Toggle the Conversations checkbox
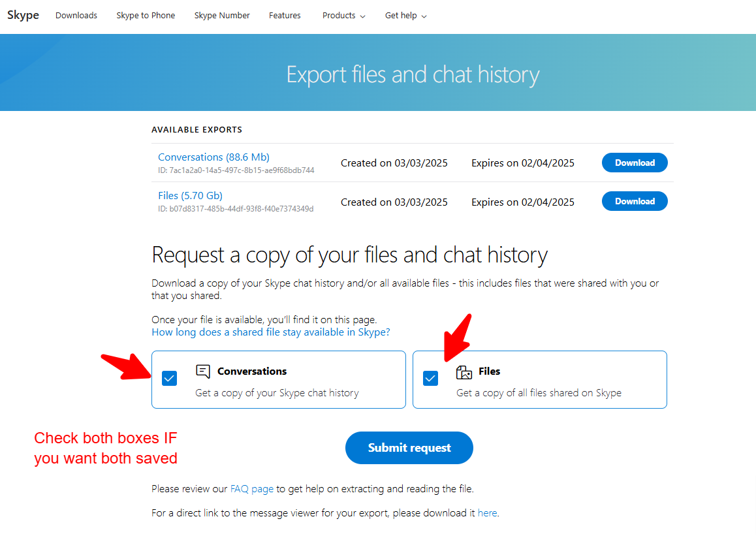 click(169, 379)
